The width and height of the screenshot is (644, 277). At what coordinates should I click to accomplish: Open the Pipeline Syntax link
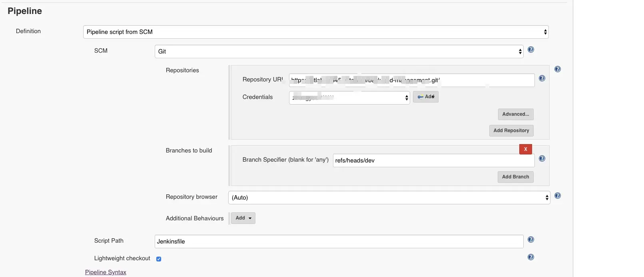click(106, 272)
